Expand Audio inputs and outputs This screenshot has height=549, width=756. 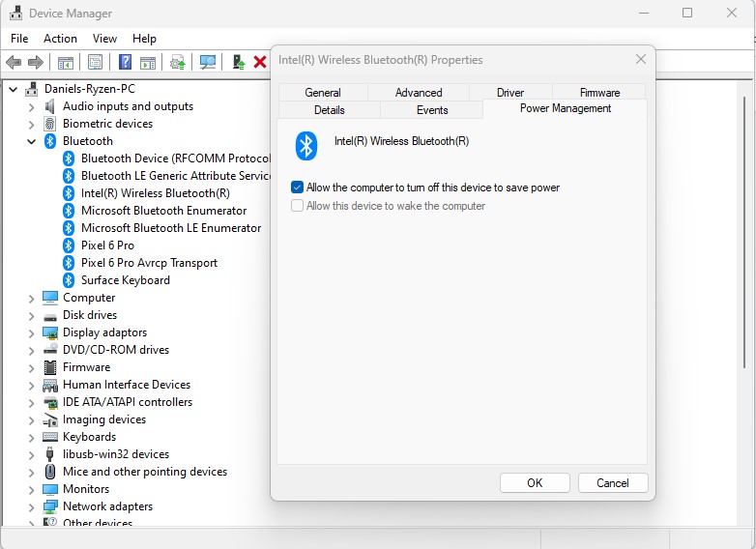31,106
